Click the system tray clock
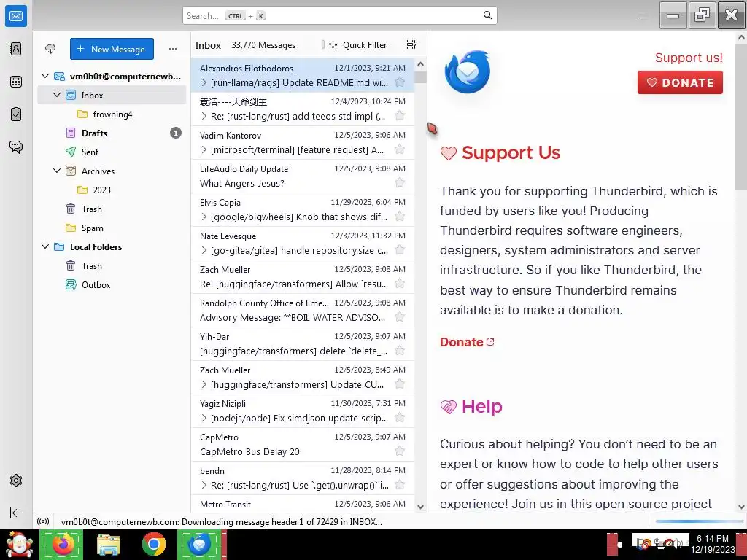This screenshot has height=560, width=747. point(713,544)
